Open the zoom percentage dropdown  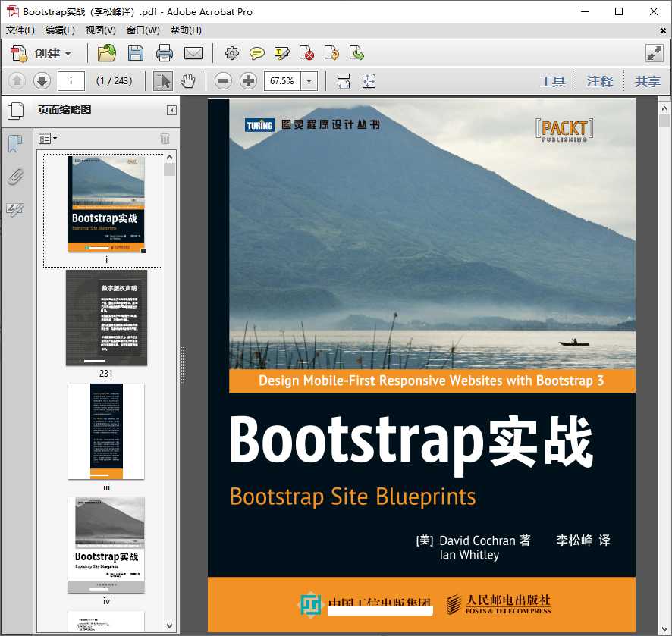(x=307, y=80)
